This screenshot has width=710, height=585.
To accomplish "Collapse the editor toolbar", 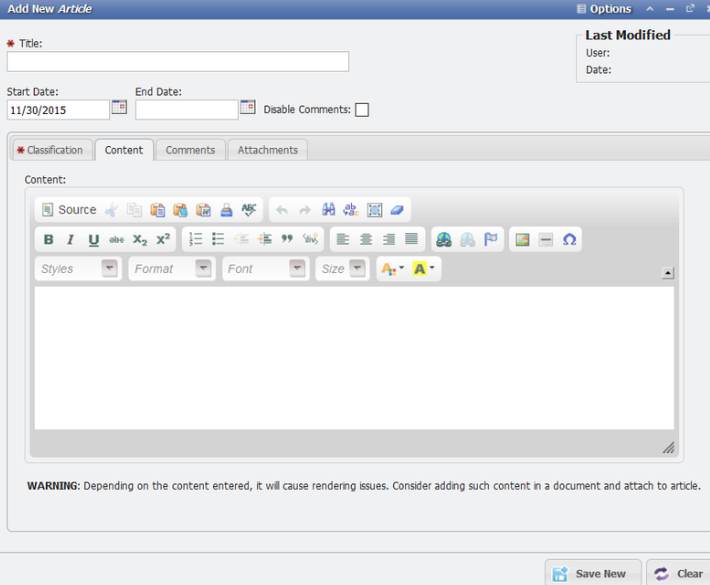I will click(x=667, y=273).
